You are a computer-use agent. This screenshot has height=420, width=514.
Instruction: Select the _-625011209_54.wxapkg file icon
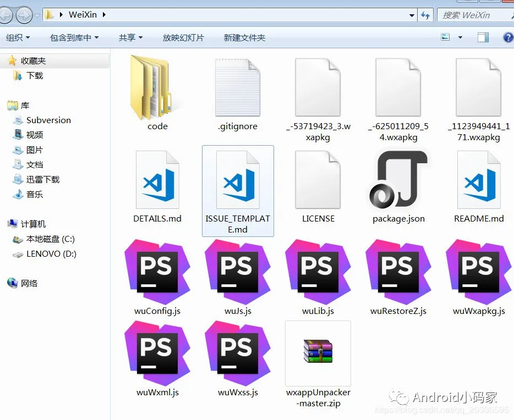(x=398, y=87)
